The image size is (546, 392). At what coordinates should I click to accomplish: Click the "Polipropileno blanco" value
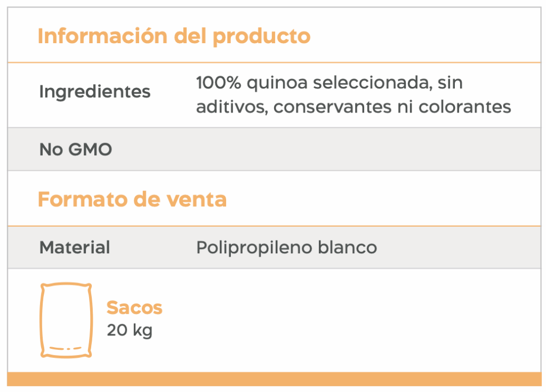pyautogui.click(x=286, y=247)
